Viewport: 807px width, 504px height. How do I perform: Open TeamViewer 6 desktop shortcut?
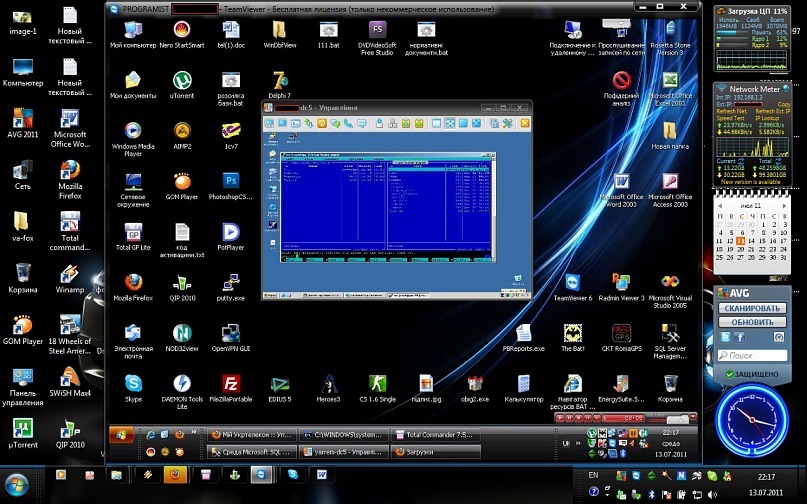pos(572,281)
